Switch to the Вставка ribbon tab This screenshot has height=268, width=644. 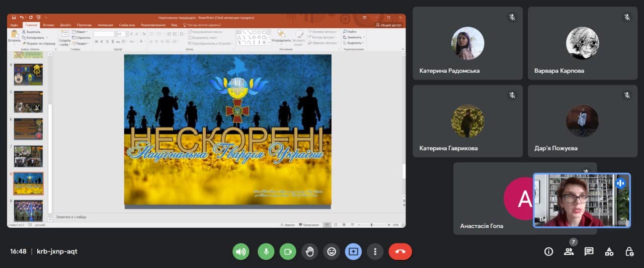point(48,25)
